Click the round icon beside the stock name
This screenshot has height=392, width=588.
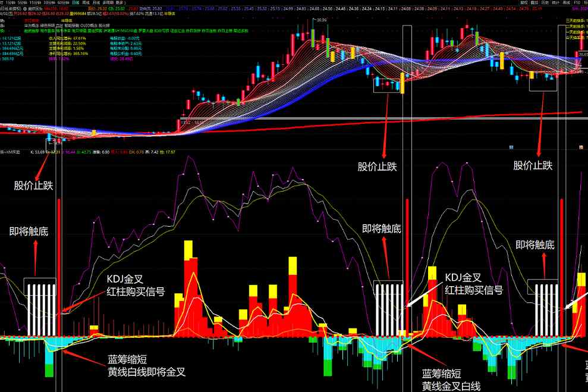[25, 9]
